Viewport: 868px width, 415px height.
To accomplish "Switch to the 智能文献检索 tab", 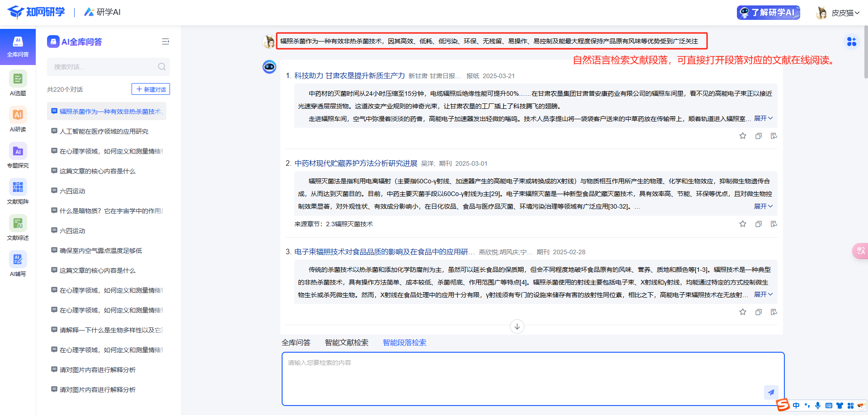I will coord(346,343).
